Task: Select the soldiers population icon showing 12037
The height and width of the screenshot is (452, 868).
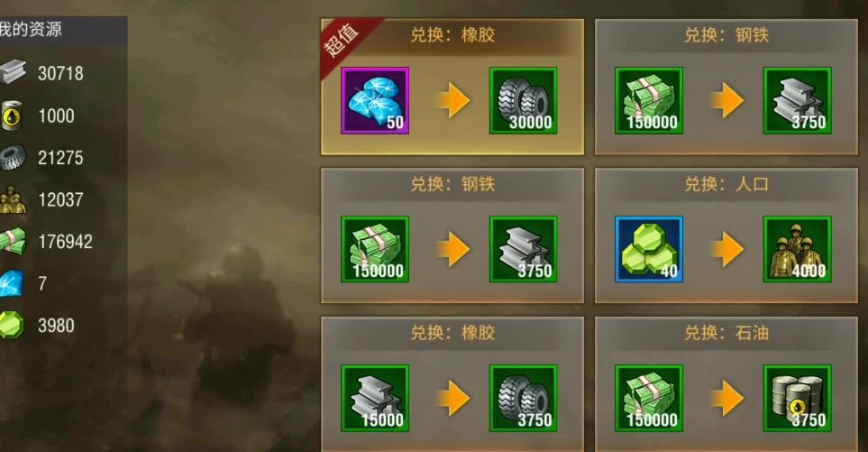Action: pyautogui.click(x=13, y=199)
